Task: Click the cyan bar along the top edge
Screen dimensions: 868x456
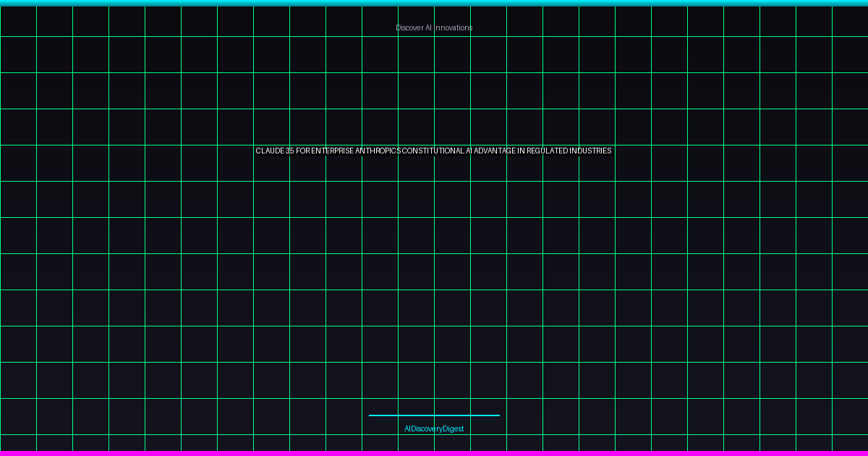Action: (434, 3)
